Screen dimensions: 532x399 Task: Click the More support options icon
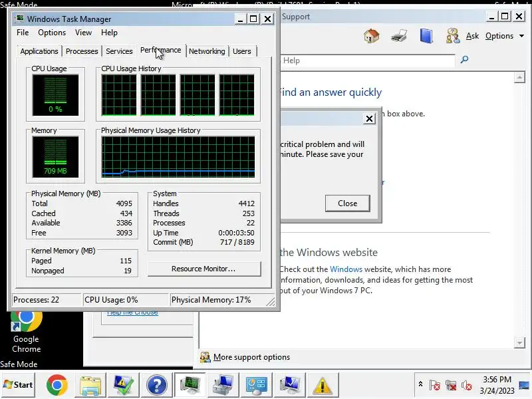(x=205, y=357)
